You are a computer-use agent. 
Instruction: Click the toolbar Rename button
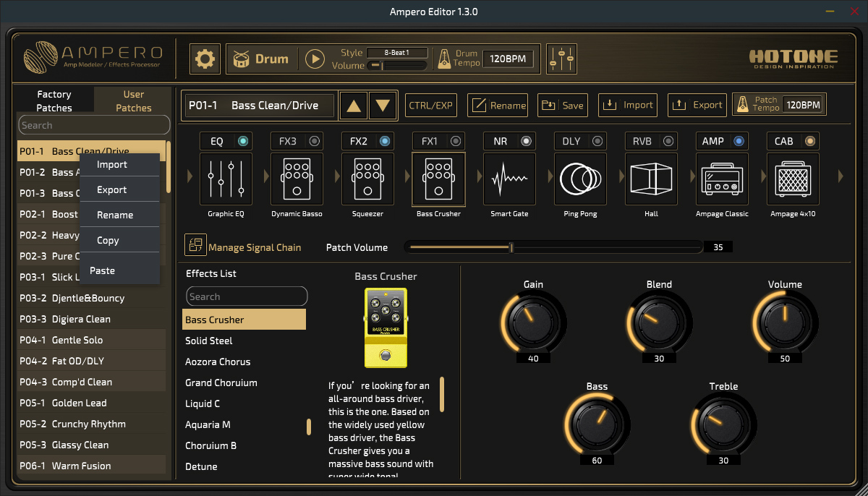[499, 105]
